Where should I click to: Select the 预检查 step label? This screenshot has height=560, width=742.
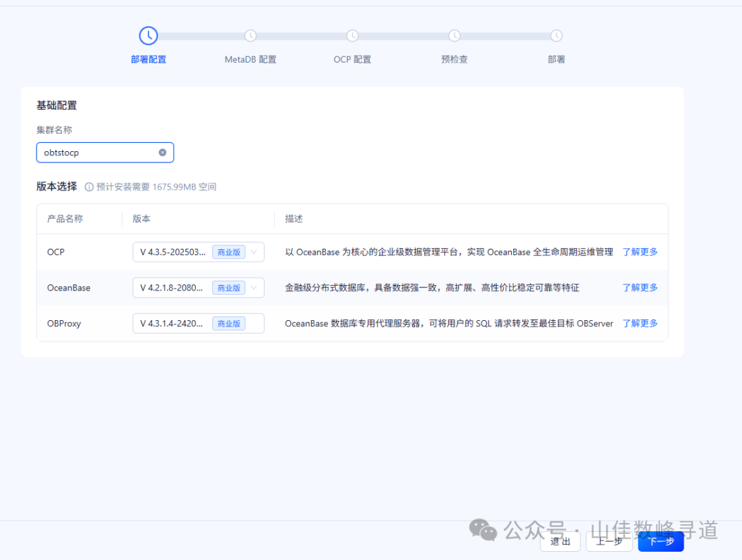(x=454, y=59)
